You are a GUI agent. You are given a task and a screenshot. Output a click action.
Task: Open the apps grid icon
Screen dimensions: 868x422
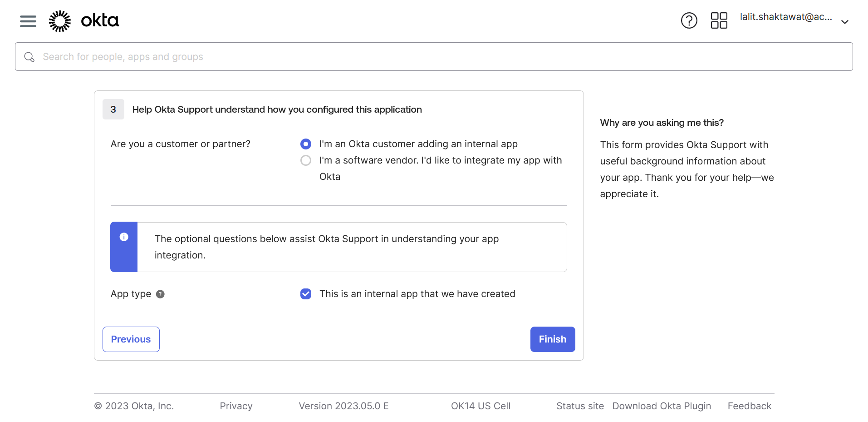click(x=719, y=20)
